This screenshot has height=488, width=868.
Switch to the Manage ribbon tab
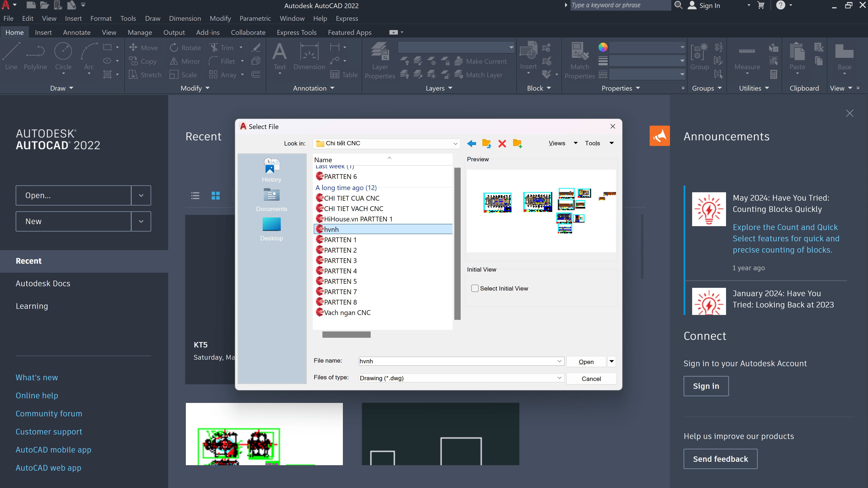[140, 32]
